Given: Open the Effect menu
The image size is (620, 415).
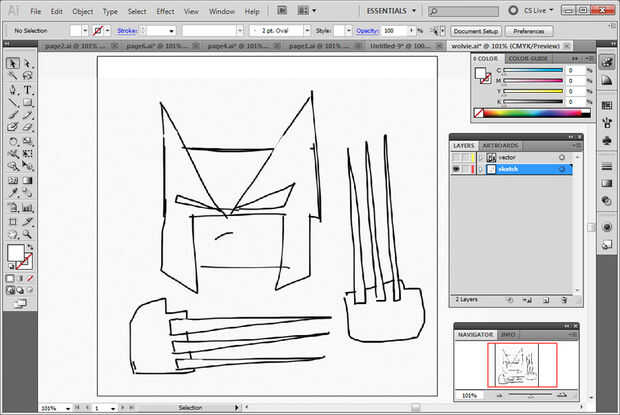Looking at the screenshot, I should coord(165,11).
